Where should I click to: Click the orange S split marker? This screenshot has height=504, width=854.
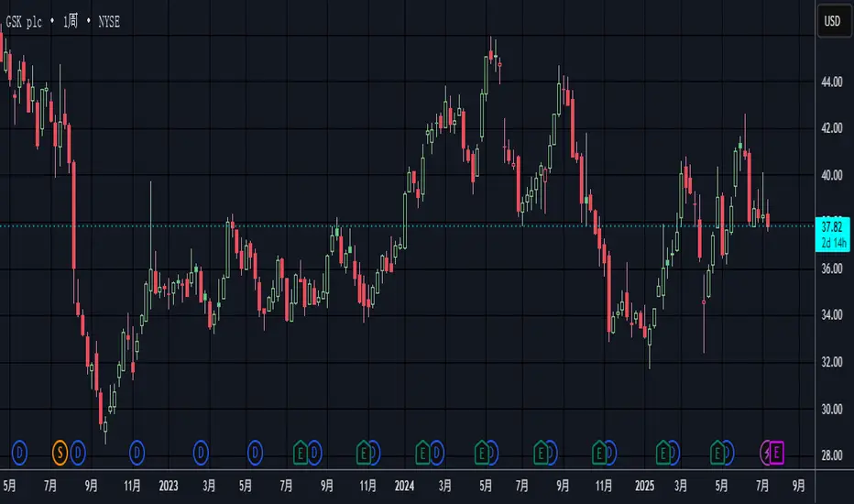pos(60,450)
